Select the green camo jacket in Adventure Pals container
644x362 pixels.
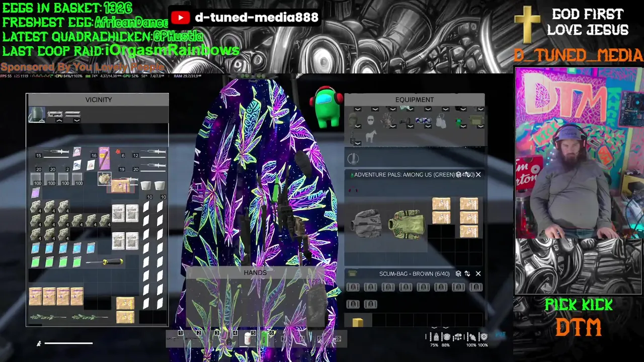pos(407,224)
